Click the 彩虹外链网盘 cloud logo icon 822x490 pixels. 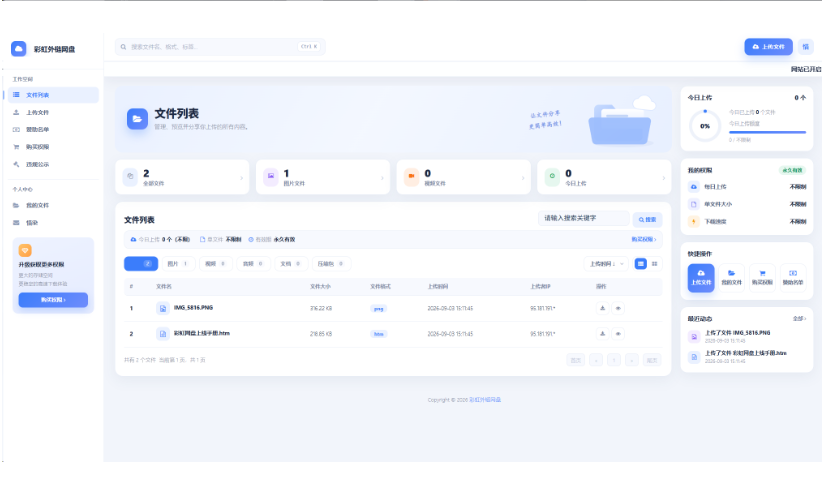pyautogui.click(x=18, y=49)
